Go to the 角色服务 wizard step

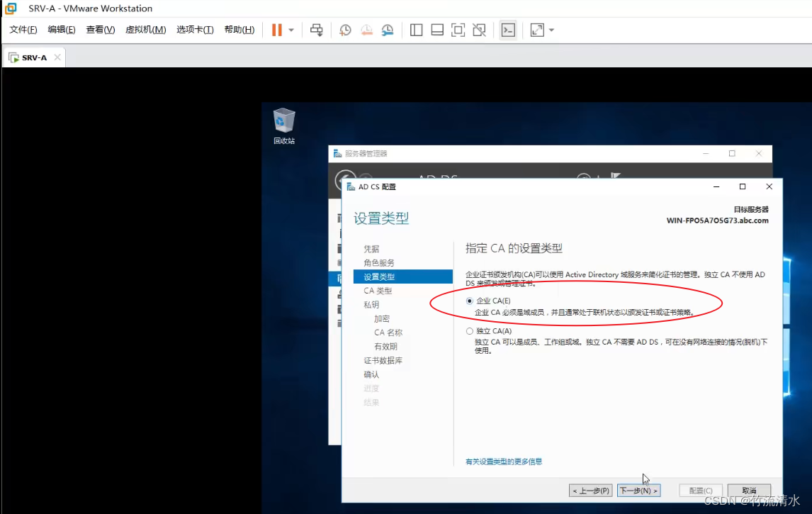click(378, 263)
